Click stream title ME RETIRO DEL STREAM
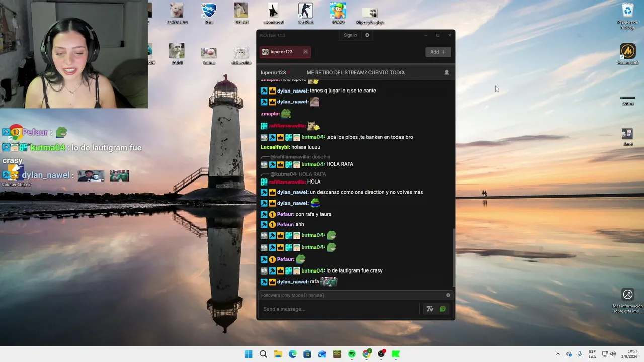Screen dimensions: 644x362 coord(356,72)
